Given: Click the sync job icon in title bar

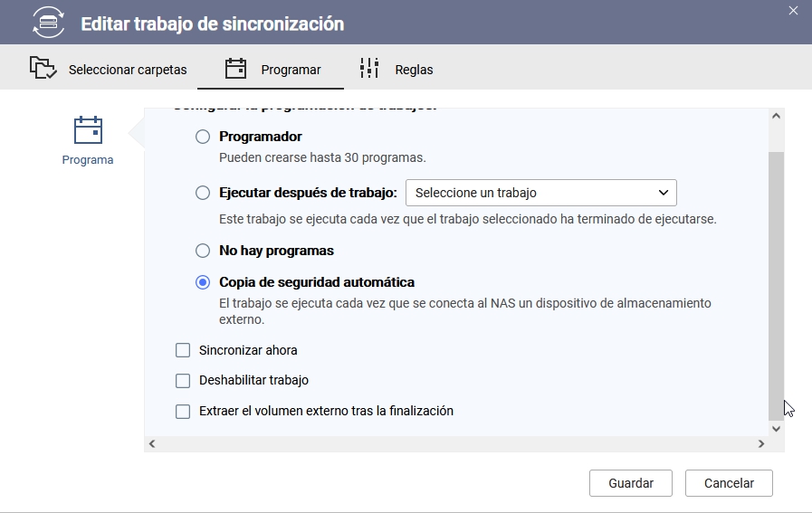Looking at the screenshot, I should pyautogui.click(x=48, y=23).
